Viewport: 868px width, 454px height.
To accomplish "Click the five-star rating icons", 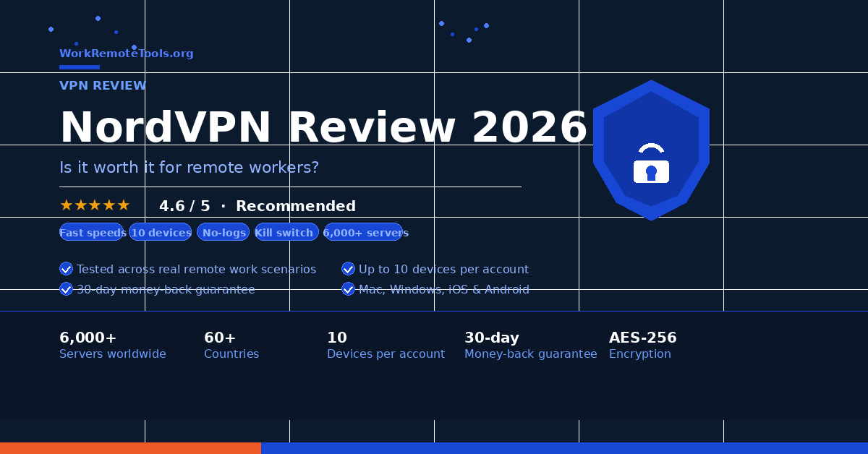I will click(95, 205).
